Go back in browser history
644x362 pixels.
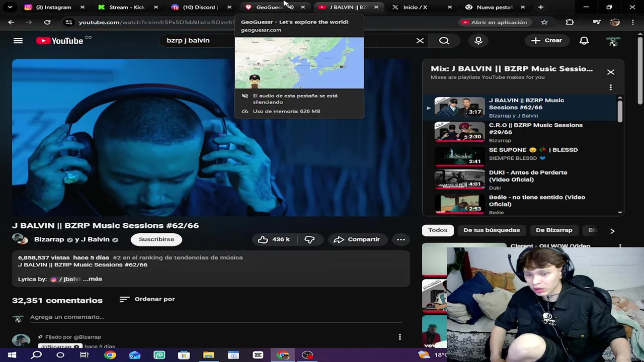(11, 22)
